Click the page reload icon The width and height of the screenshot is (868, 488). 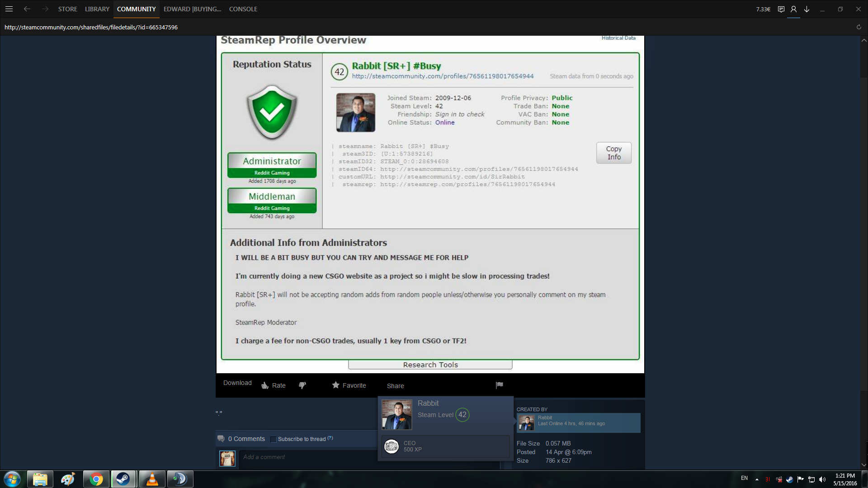(859, 27)
